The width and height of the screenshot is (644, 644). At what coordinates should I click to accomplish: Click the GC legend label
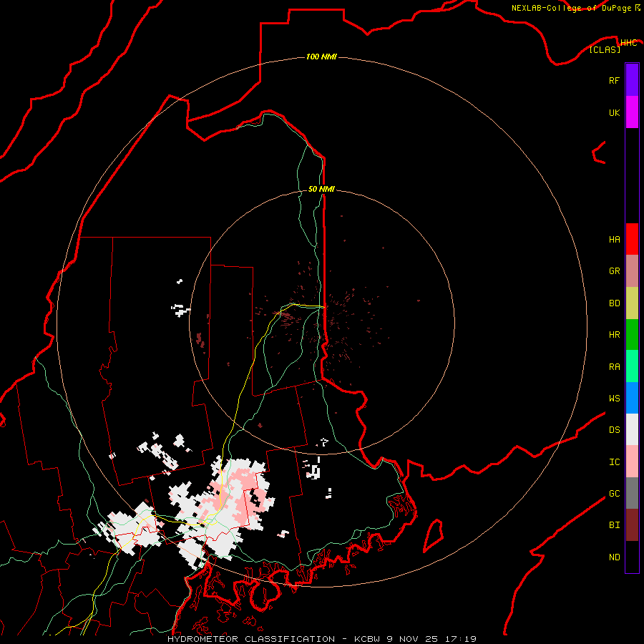coord(614,494)
